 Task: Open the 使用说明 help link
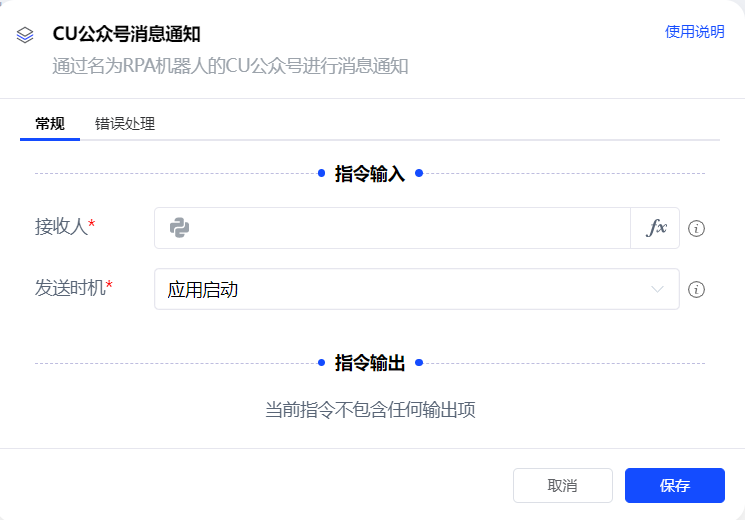click(694, 32)
